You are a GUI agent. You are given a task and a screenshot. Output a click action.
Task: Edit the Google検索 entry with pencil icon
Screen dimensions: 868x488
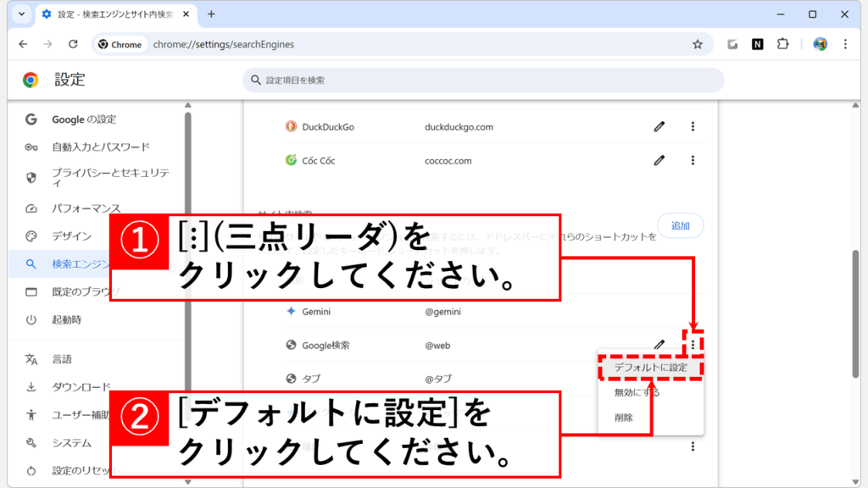pyautogui.click(x=659, y=345)
